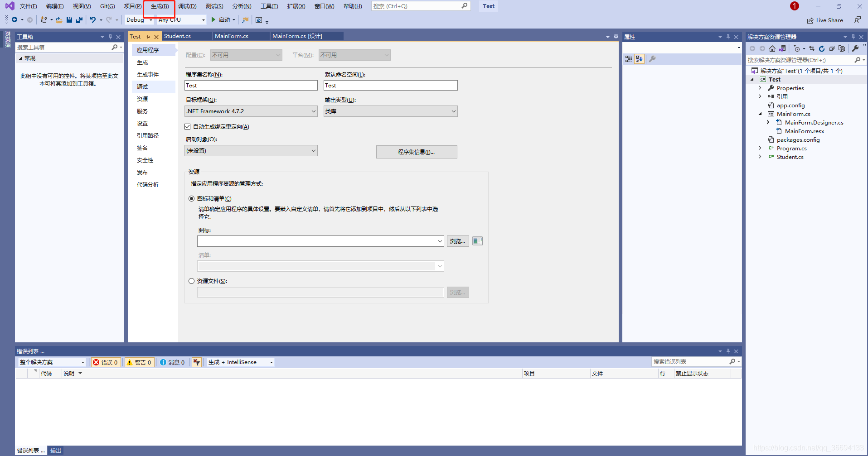Click the property pages wrench icon
This screenshot has height=456, width=868.
[x=652, y=59]
